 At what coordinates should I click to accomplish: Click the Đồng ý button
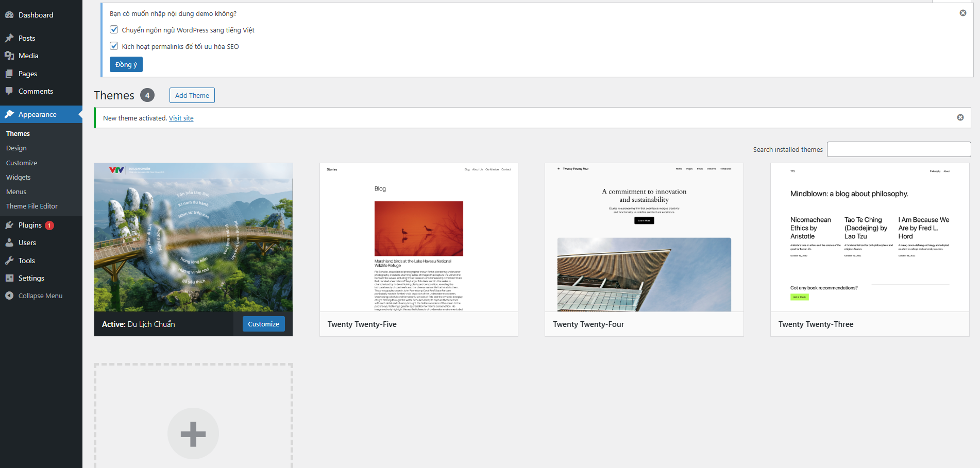tap(126, 64)
